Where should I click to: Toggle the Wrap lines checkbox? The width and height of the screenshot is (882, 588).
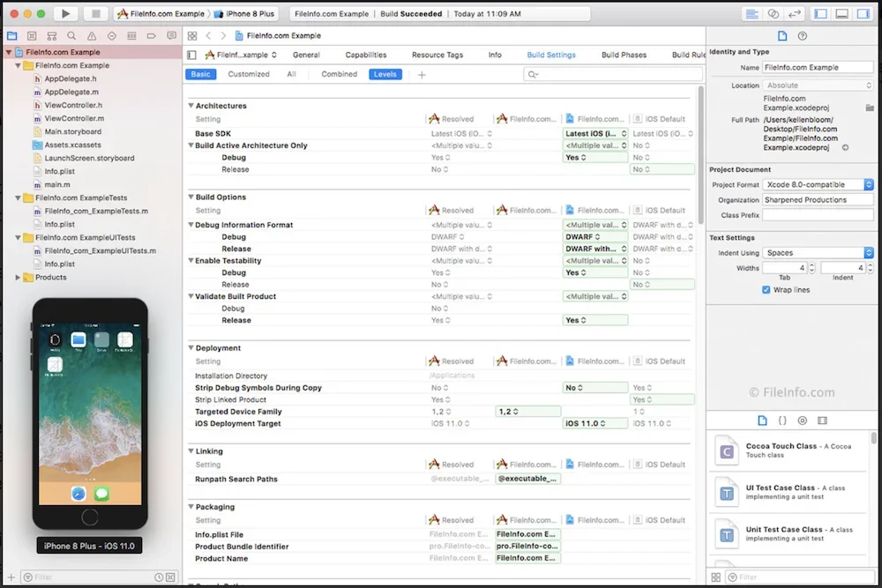pos(766,290)
